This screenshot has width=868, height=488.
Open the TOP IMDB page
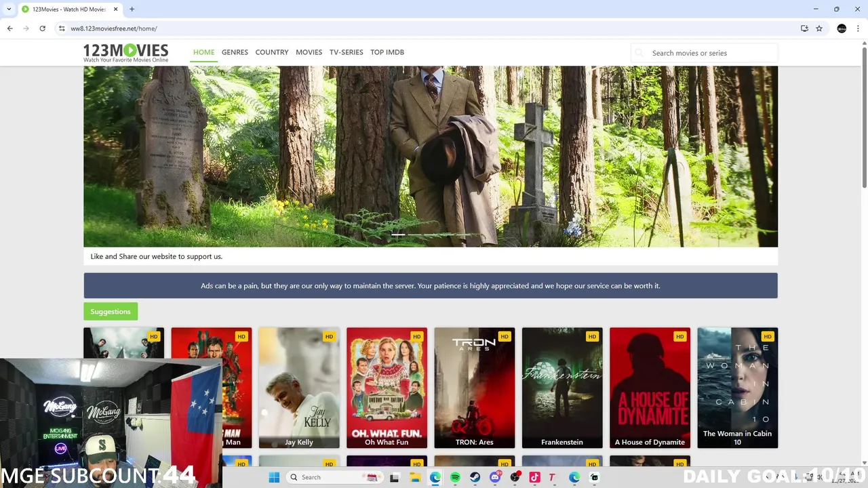(387, 52)
